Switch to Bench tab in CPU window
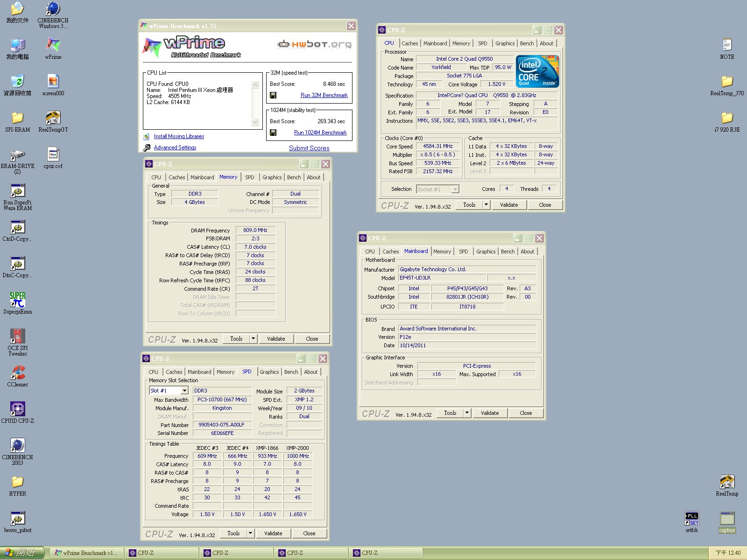This screenshot has width=747, height=560. [x=527, y=43]
